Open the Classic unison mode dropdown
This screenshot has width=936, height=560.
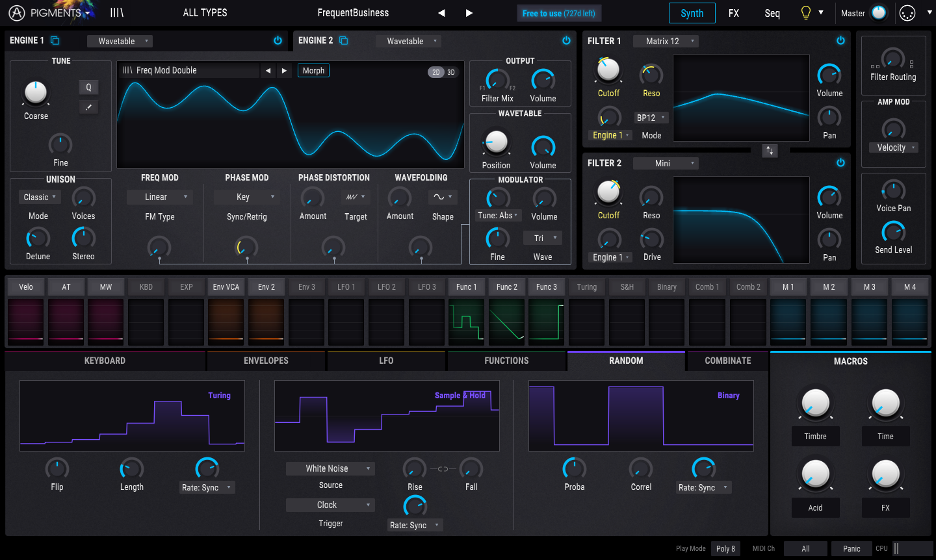pos(40,197)
